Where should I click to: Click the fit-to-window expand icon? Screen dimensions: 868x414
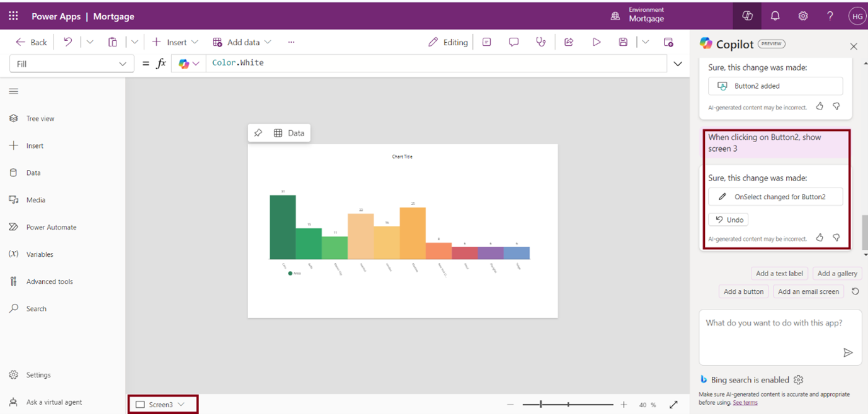(673, 405)
